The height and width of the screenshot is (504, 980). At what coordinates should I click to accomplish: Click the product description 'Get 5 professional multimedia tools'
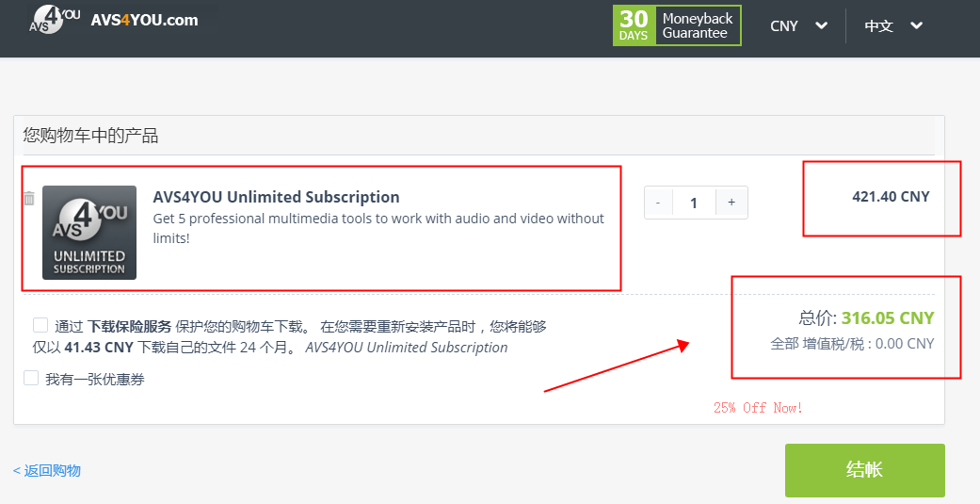(x=378, y=228)
